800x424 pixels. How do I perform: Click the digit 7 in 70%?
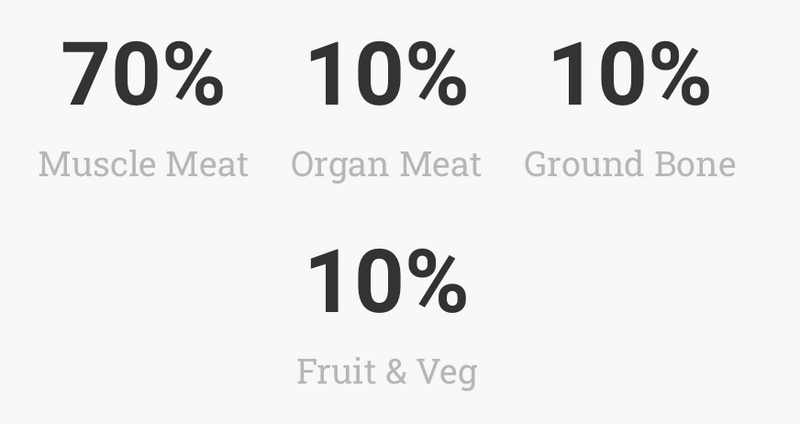point(85,74)
